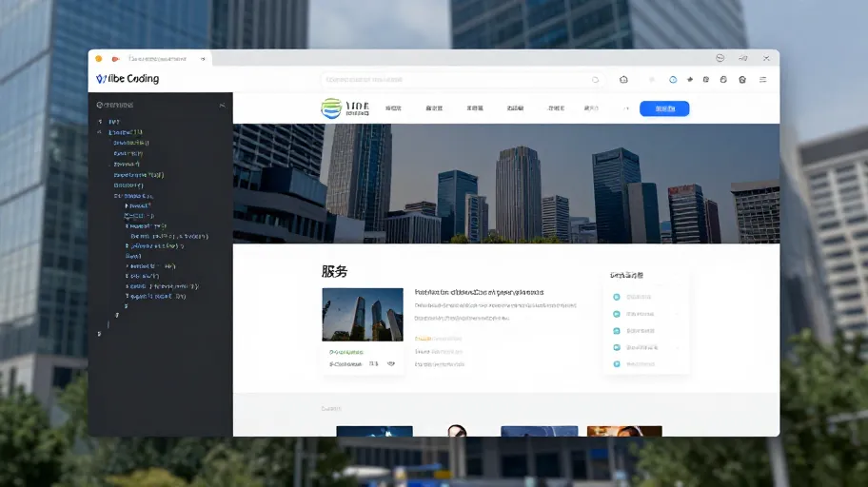Viewport: 868px width, 487px height.
Task: Click the skyline hero banner image
Action: pyautogui.click(x=506, y=184)
